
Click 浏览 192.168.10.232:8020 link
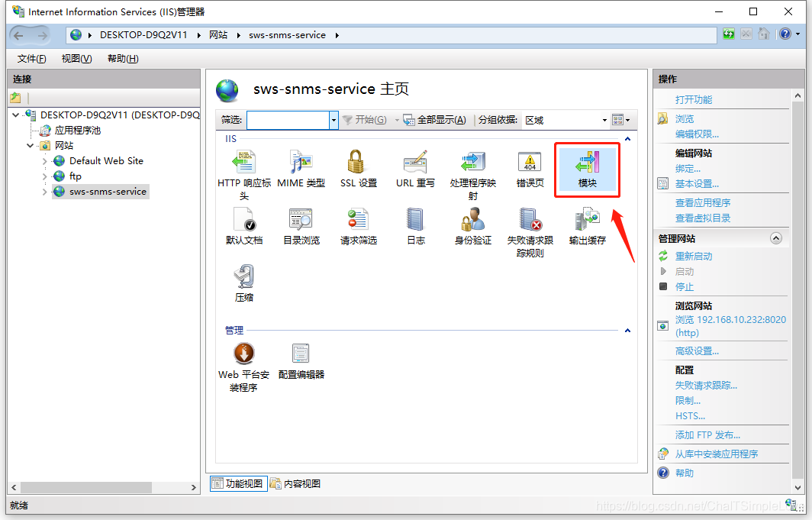pos(730,326)
